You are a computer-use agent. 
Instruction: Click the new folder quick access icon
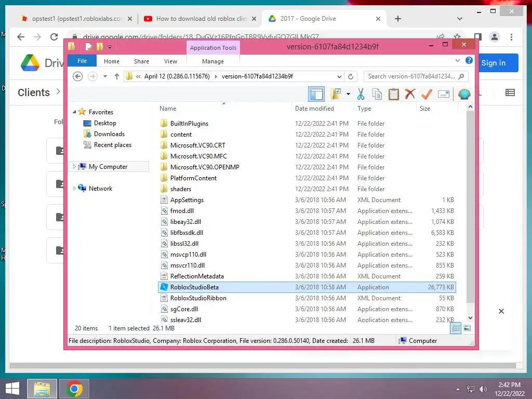[x=99, y=47]
